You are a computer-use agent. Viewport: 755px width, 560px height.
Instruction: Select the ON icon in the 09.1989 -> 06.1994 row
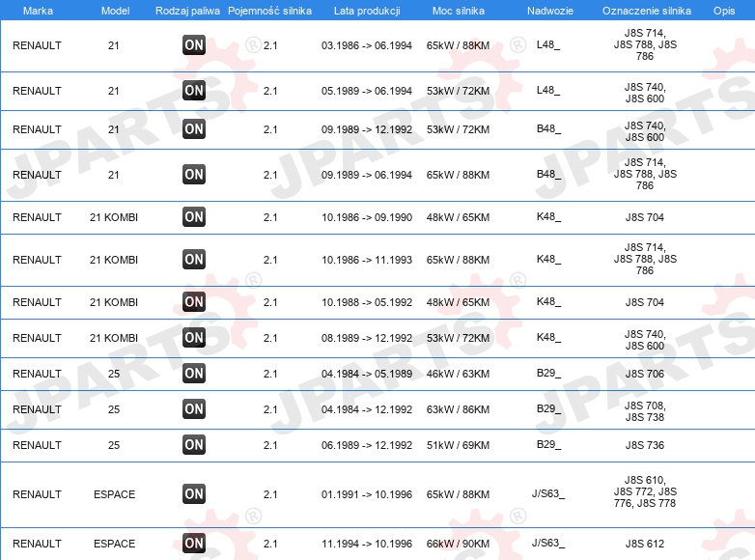pos(194,175)
